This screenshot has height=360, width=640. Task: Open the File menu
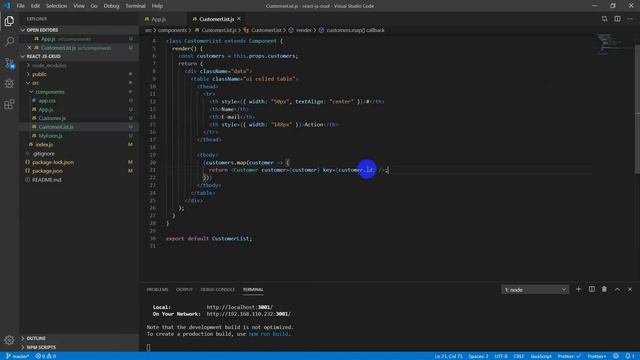[20, 6]
